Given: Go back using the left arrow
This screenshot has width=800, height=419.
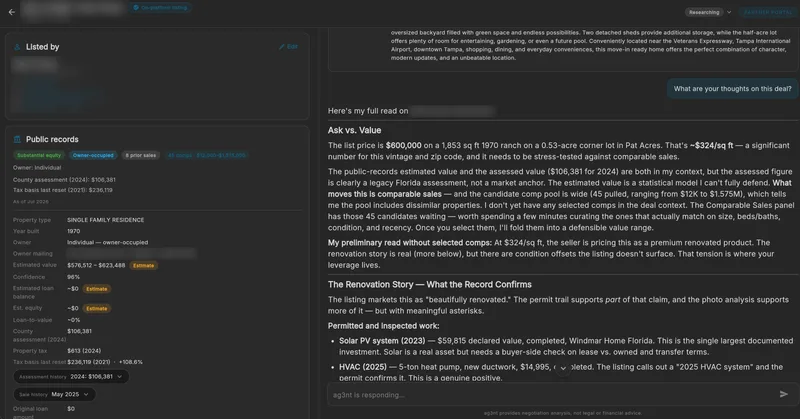Looking at the screenshot, I should click(x=12, y=12).
